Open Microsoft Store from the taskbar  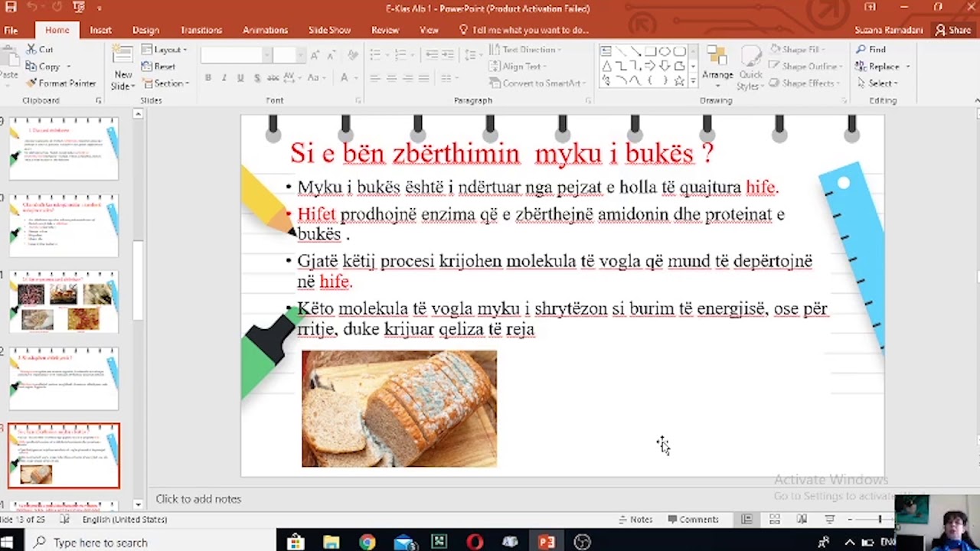pyautogui.click(x=296, y=543)
